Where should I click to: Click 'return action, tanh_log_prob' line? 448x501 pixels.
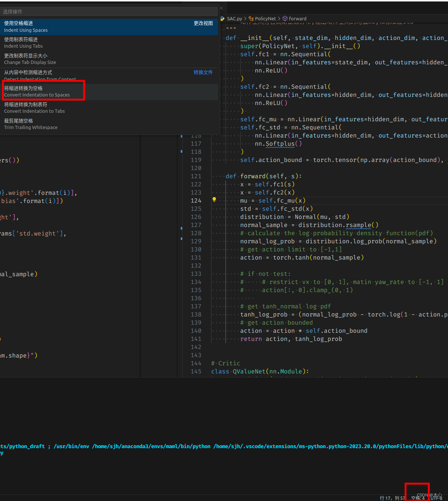[291, 339]
